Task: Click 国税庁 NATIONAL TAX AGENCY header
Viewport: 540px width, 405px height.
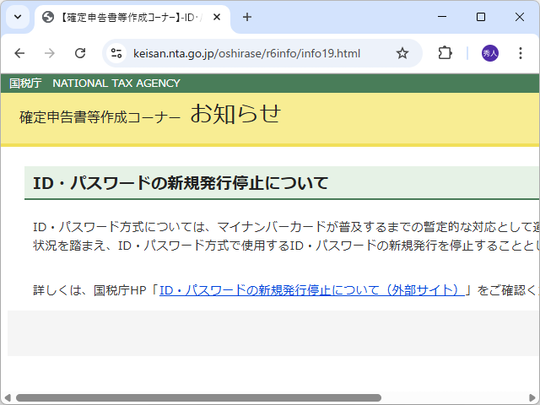Action: tap(95, 83)
